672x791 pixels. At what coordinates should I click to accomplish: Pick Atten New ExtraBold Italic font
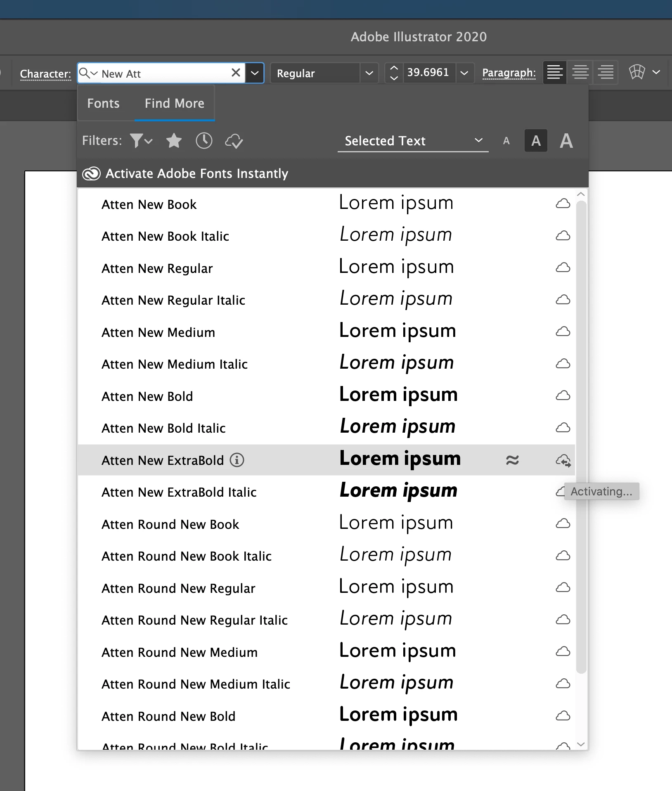(x=326, y=492)
